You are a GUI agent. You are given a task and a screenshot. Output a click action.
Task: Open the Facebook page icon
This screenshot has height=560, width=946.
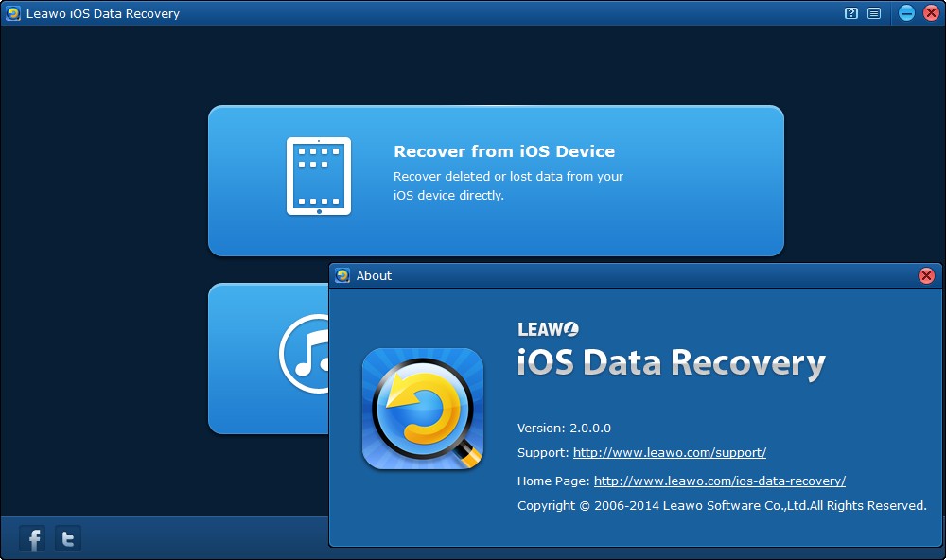click(x=32, y=538)
